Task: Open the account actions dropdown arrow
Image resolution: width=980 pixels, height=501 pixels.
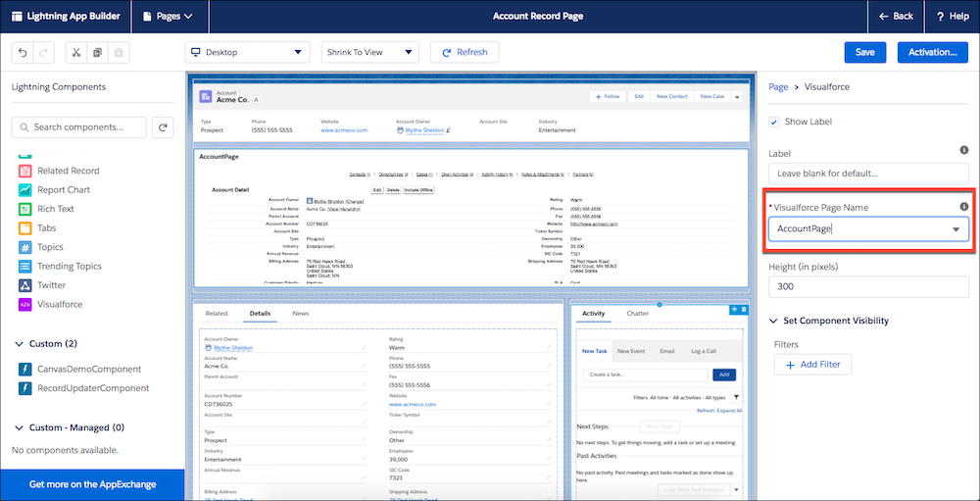Action: pos(736,97)
